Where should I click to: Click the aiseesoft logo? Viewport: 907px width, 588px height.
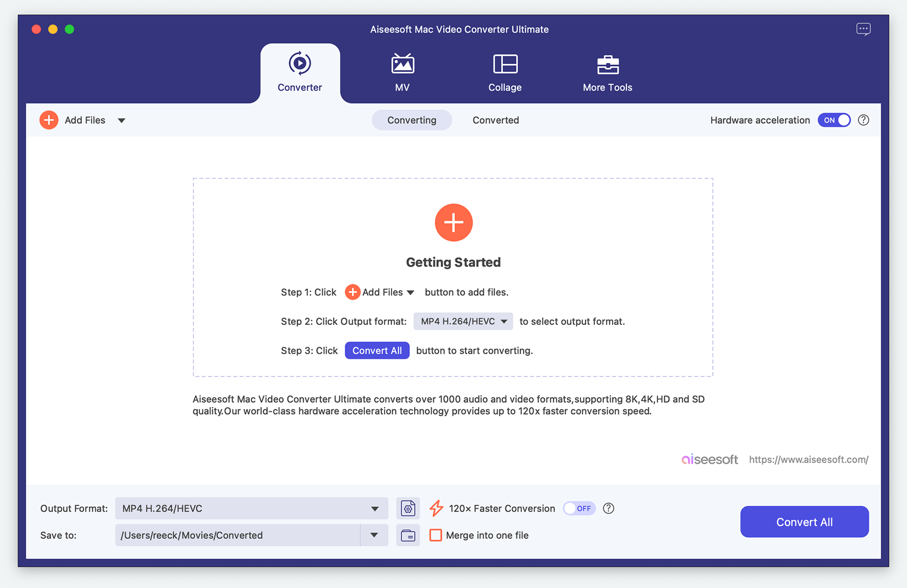pos(710,459)
